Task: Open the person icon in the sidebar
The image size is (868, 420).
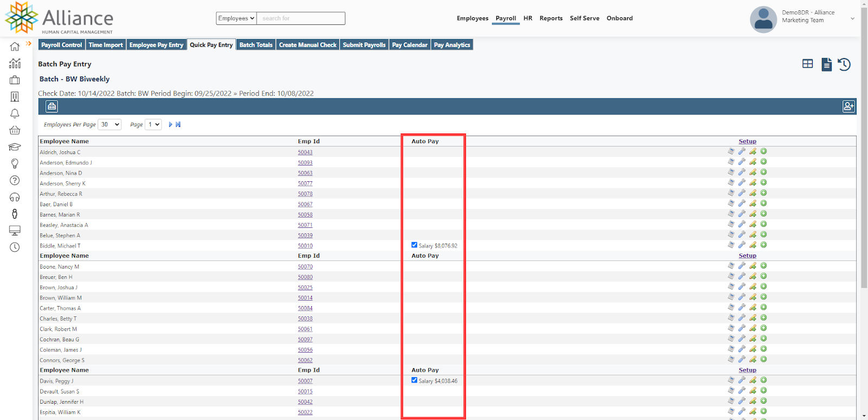Action: 15,214
